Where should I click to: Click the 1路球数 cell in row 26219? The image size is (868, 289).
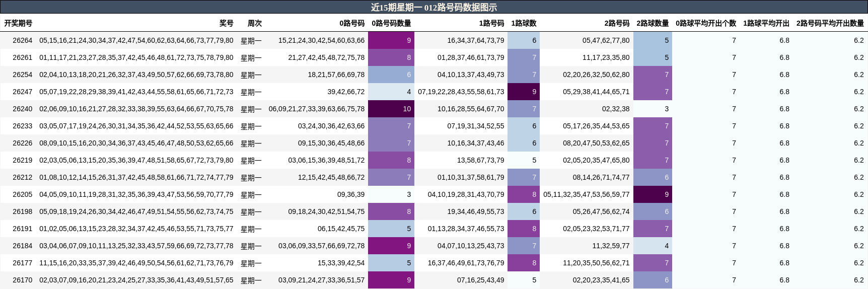click(524, 160)
